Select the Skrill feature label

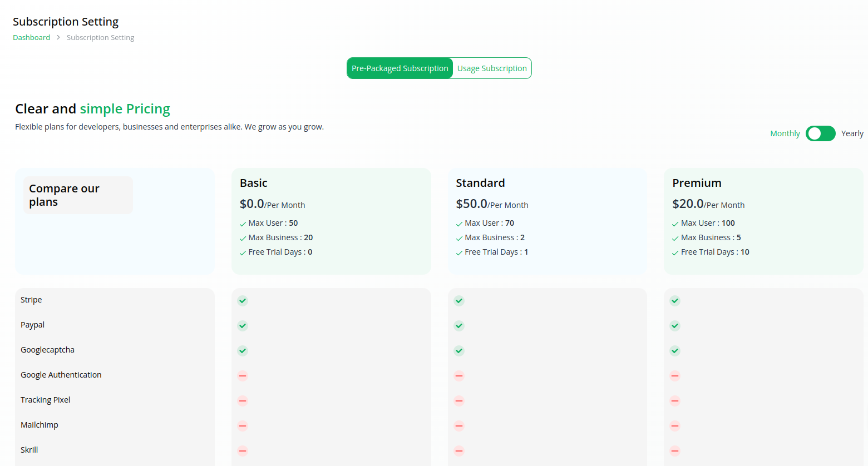(x=29, y=450)
